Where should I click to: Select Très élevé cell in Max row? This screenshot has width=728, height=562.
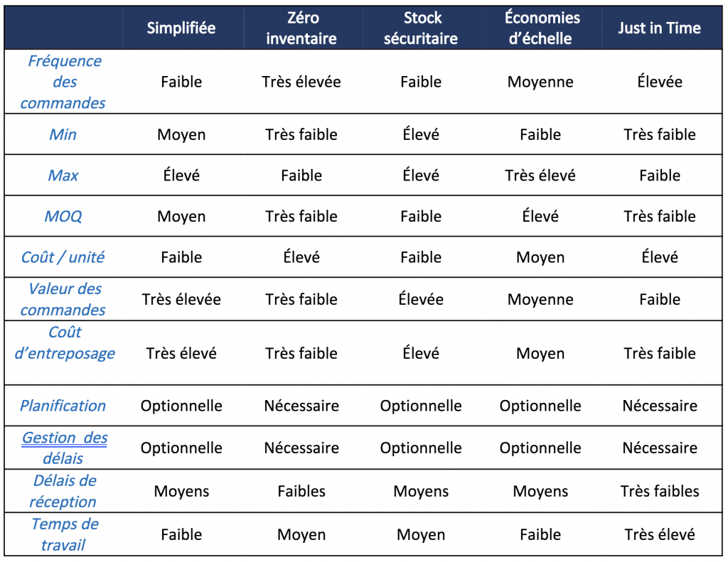coord(540,175)
